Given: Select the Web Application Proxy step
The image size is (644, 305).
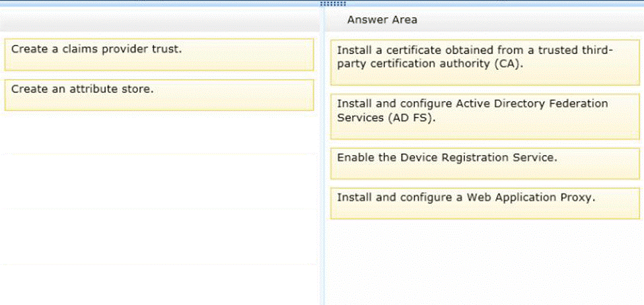Looking at the screenshot, I should [485, 203].
